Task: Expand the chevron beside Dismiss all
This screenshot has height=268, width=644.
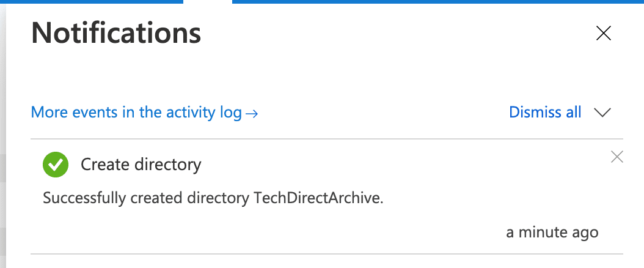Action: point(602,113)
